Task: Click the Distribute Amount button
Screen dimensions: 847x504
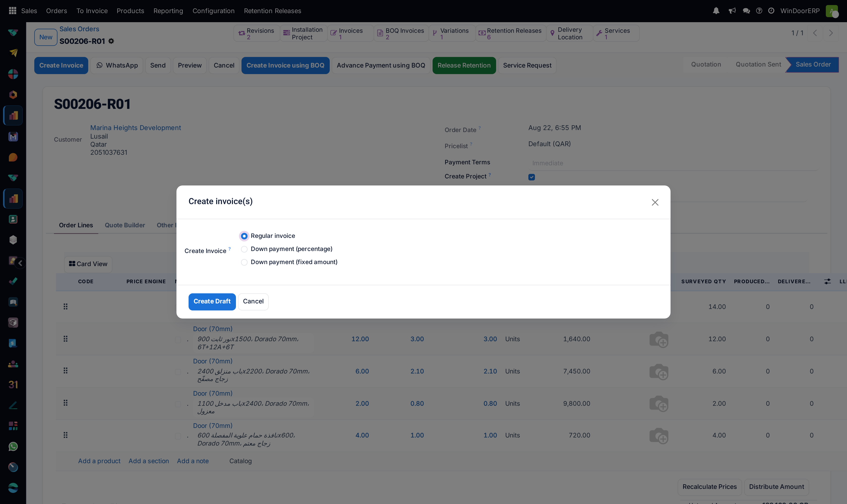Action: click(x=776, y=487)
